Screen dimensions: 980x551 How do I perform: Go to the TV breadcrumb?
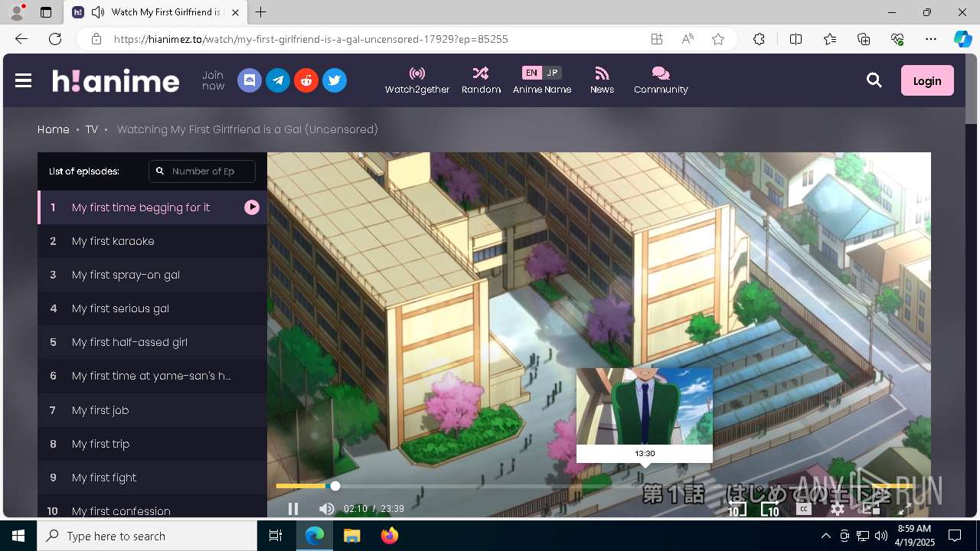92,129
